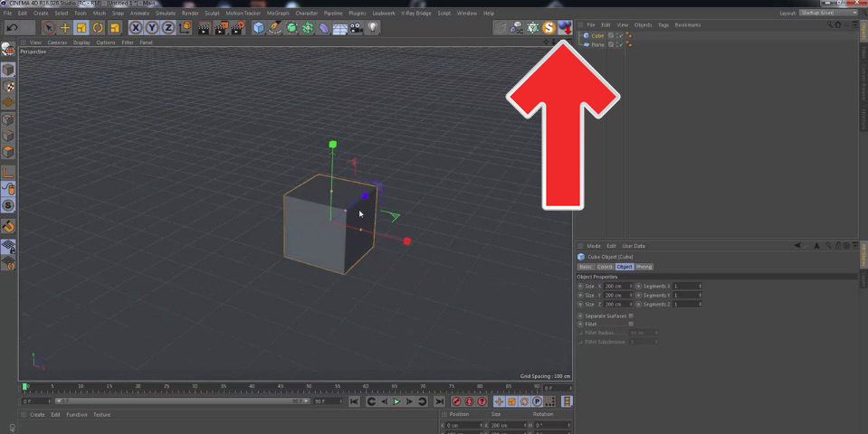Click the green Array modeling icon

click(x=308, y=28)
